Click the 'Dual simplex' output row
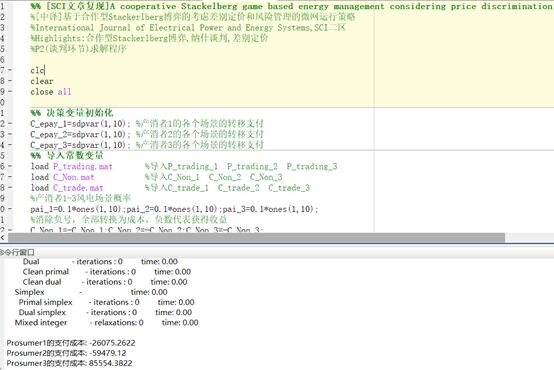Screen dimensions: 554x370 (x=105, y=313)
